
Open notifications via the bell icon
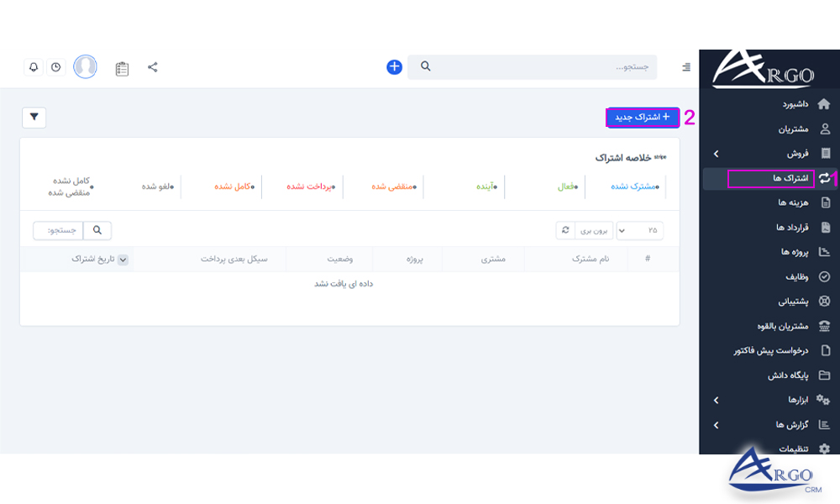click(x=33, y=66)
